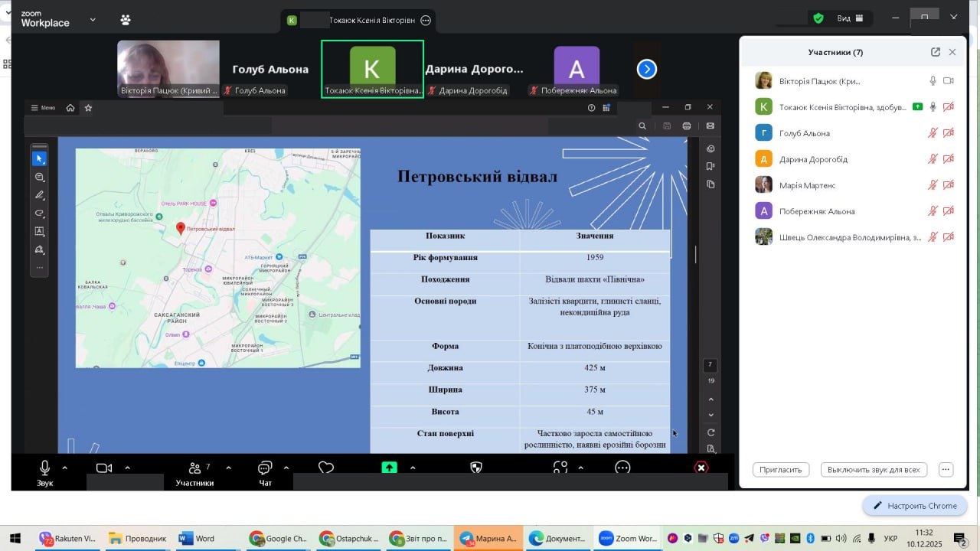Screen dimensions: 980x551
Task: Expand the video options arrow
Action: [127, 468]
